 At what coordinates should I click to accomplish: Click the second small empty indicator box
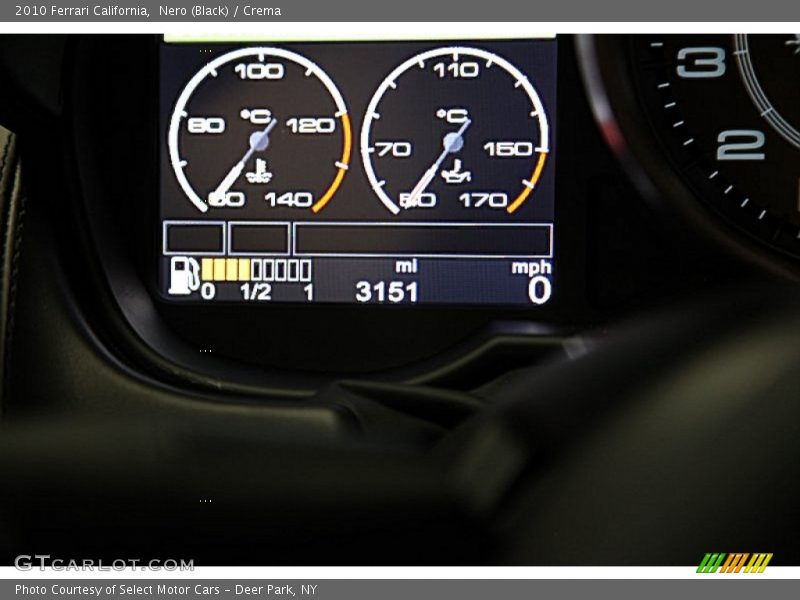click(x=259, y=238)
